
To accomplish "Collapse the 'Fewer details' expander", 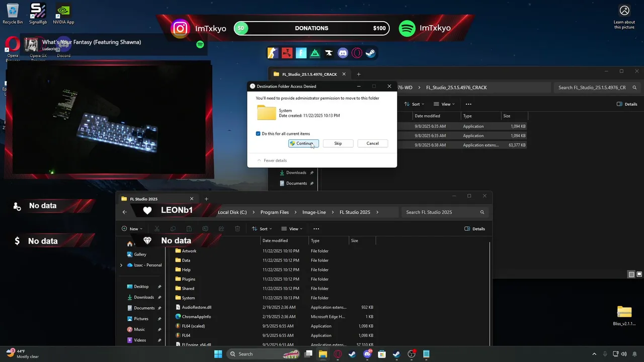I will pos(272,160).
